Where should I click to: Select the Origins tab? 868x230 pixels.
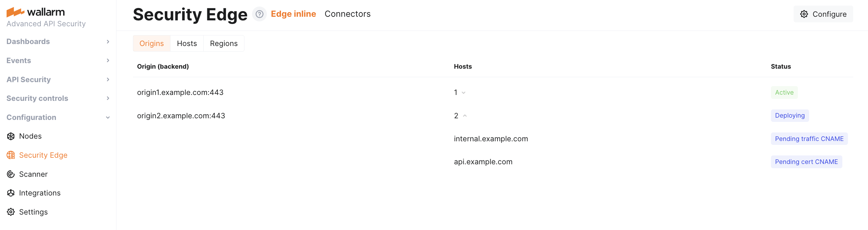pyautogui.click(x=151, y=44)
